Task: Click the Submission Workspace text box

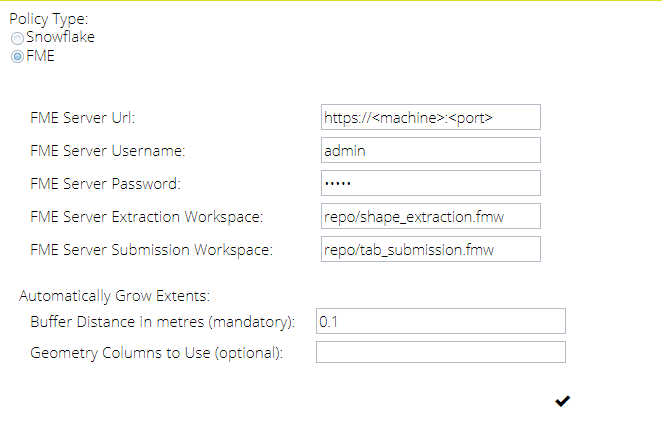Action: point(430,249)
